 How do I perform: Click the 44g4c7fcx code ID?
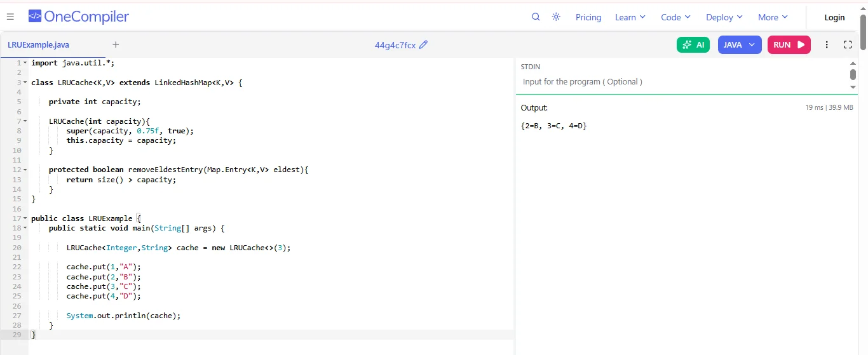[395, 45]
